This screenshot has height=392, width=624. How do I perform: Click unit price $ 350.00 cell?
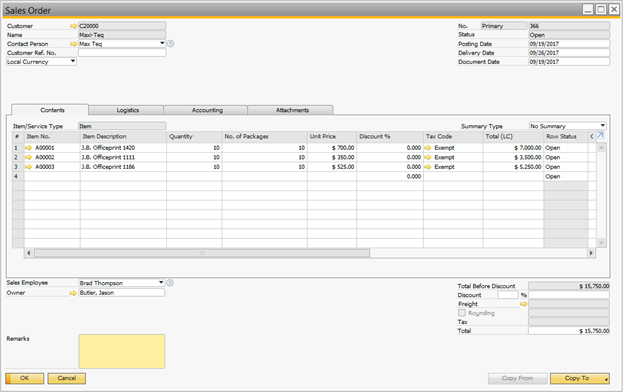332,157
